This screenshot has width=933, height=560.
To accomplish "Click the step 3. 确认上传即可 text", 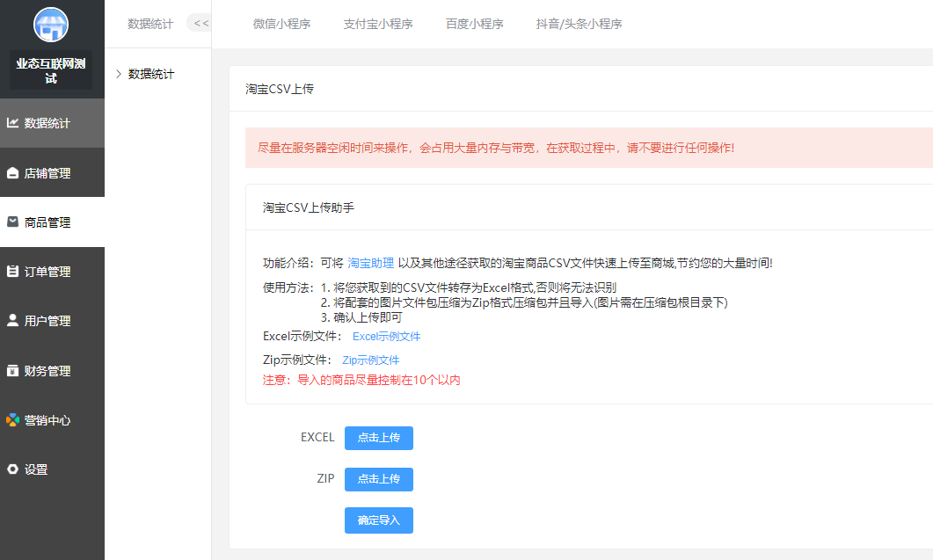I will [361, 317].
